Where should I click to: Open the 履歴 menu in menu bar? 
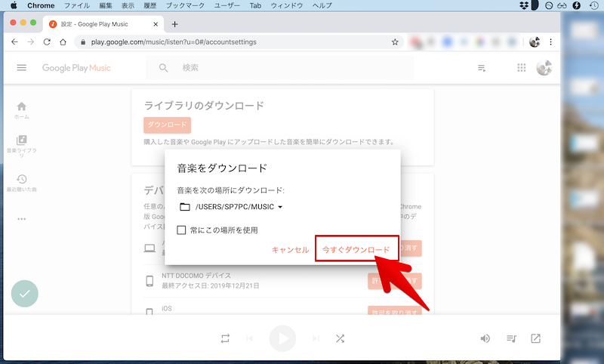coord(151,5)
